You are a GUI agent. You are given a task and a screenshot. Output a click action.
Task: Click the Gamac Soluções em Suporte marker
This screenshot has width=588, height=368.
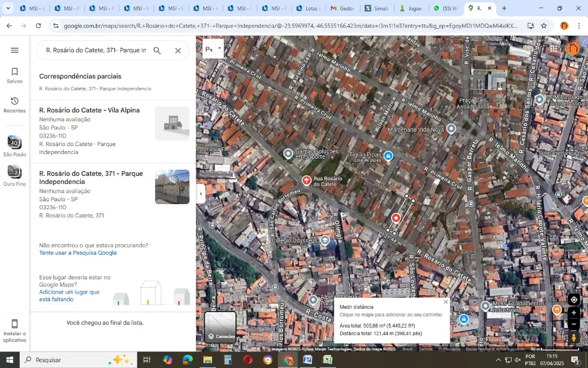(x=288, y=154)
